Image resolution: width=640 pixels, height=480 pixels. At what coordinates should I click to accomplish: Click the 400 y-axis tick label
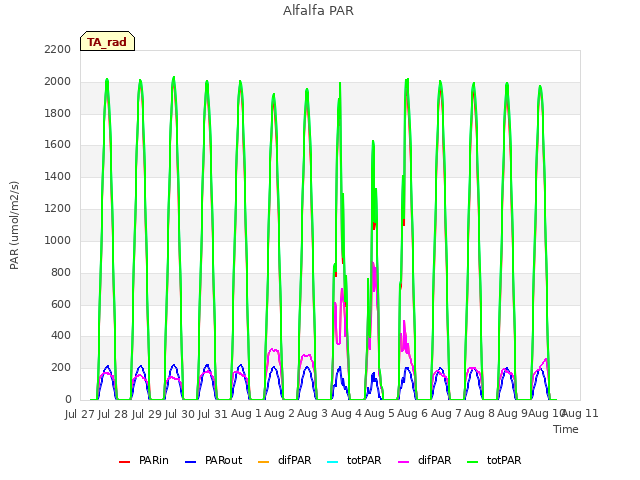click(61, 336)
